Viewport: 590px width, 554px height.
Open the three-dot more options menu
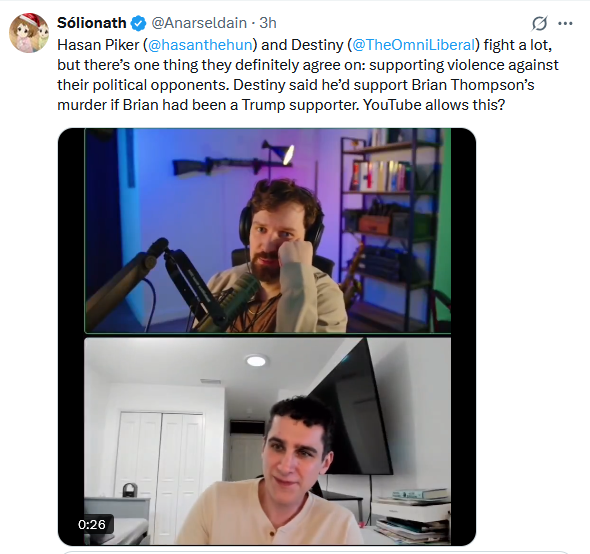(x=565, y=23)
